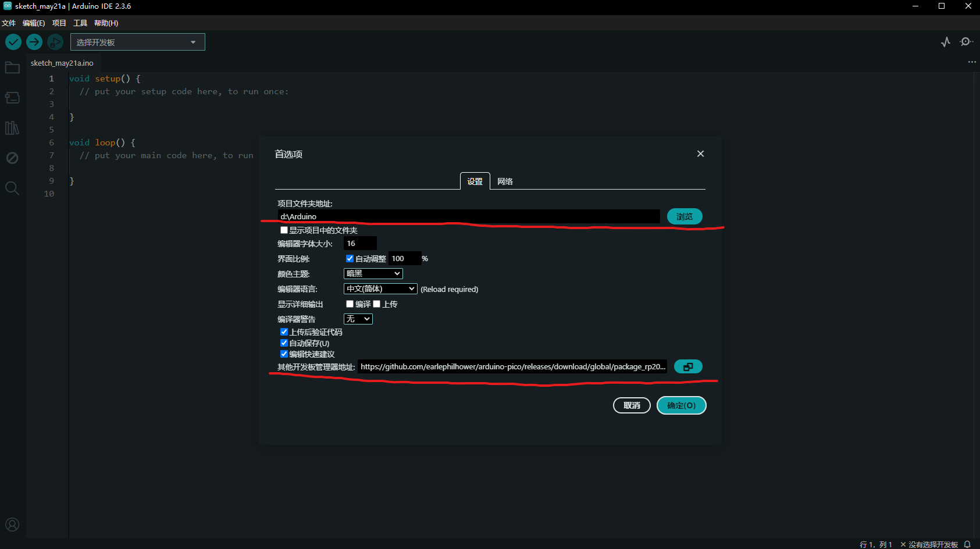Open the 帮助(H) menu

(106, 23)
